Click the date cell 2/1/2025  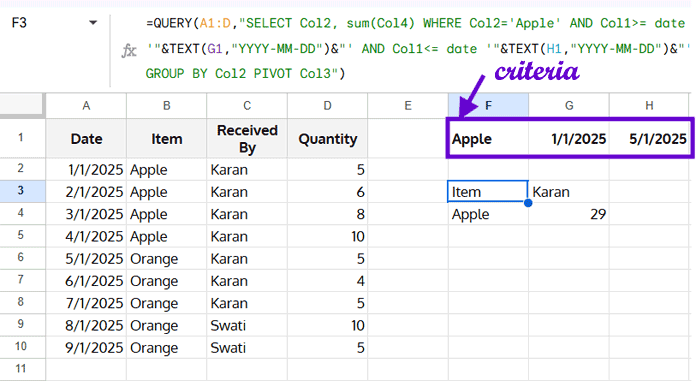click(x=86, y=191)
